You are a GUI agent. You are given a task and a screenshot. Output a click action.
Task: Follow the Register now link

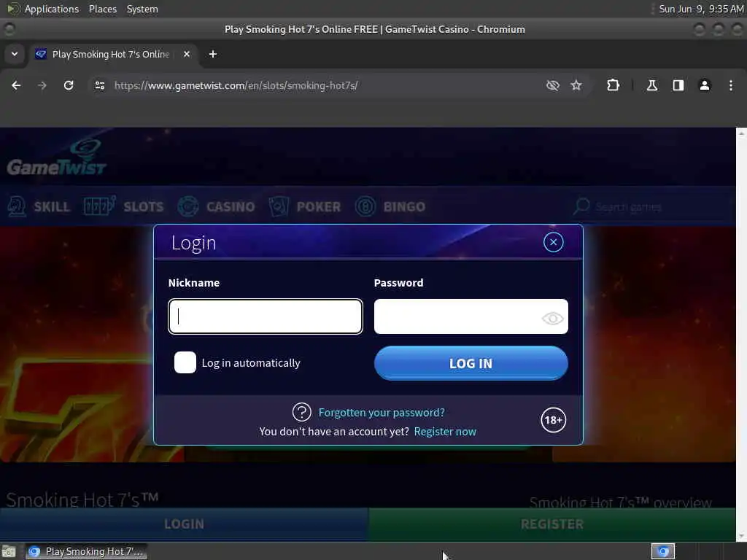coord(445,432)
